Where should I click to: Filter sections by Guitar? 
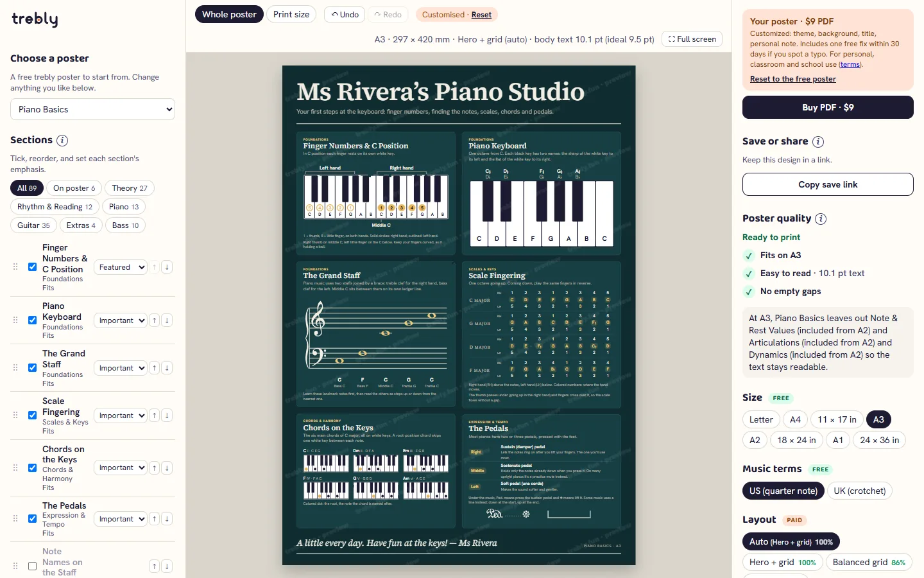(33, 225)
